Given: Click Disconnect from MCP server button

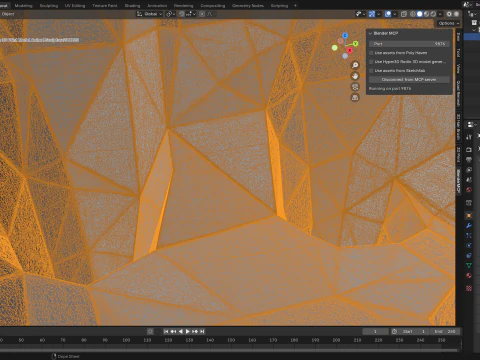Looking at the screenshot, I should click(409, 80).
